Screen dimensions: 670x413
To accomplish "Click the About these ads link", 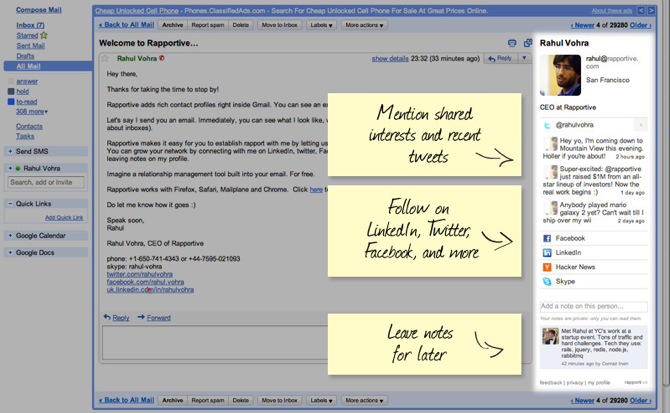I will [x=611, y=11].
